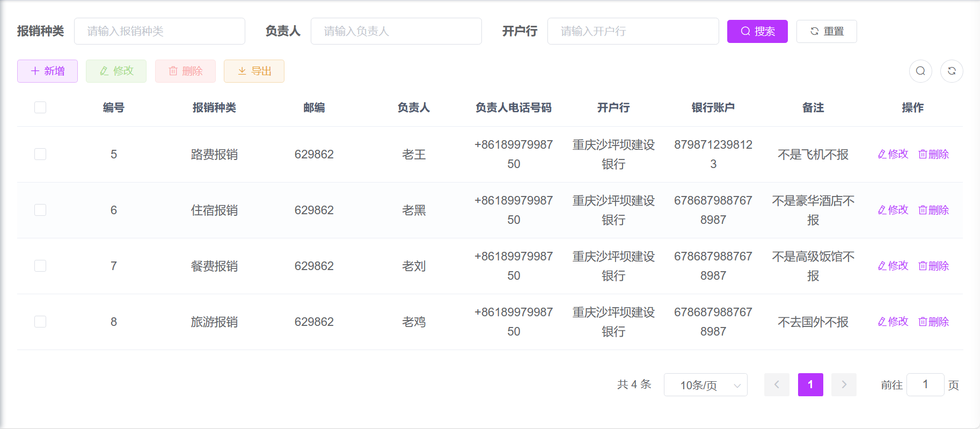
Task: Focus the 开户行 input field
Action: tap(633, 31)
